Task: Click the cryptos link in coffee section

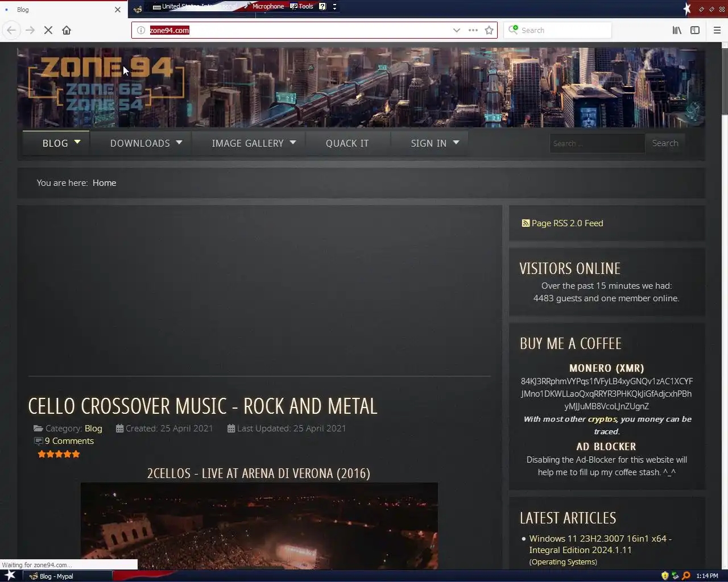Action: (602, 419)
